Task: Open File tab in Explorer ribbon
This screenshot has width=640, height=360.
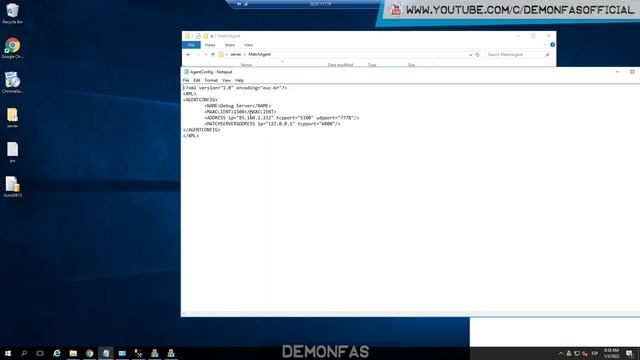Action: [191, 45]
